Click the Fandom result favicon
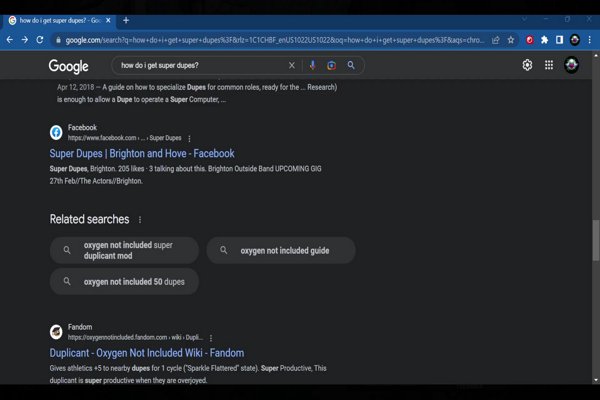The height and width of the screenshot is (400, 600). pyautogui.click(x=56, y=332)
